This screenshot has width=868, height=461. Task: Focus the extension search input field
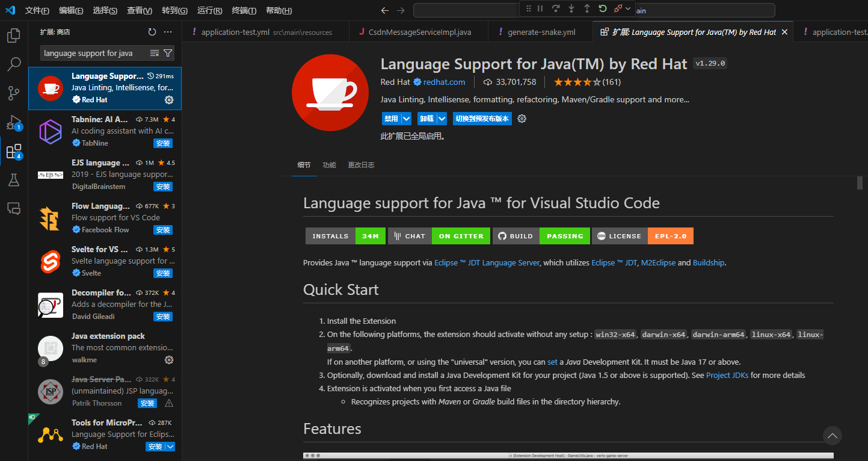[94, 53]
